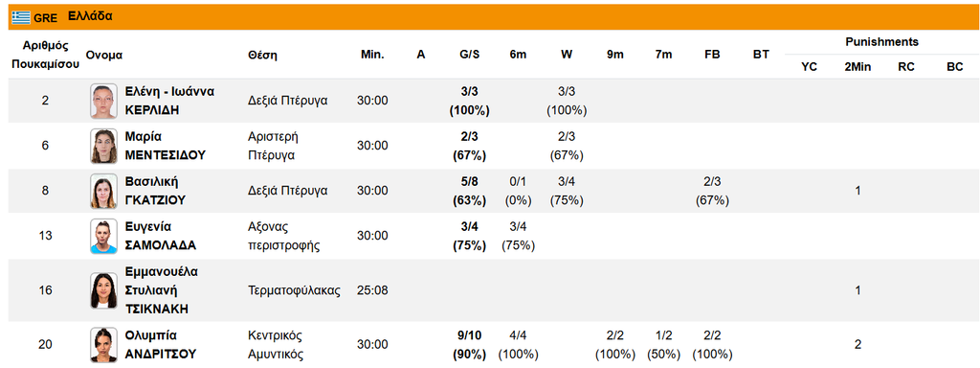Select the Ελλάδα team header title
The width and height of the screenshot is (980, 368).
point(90,17)
